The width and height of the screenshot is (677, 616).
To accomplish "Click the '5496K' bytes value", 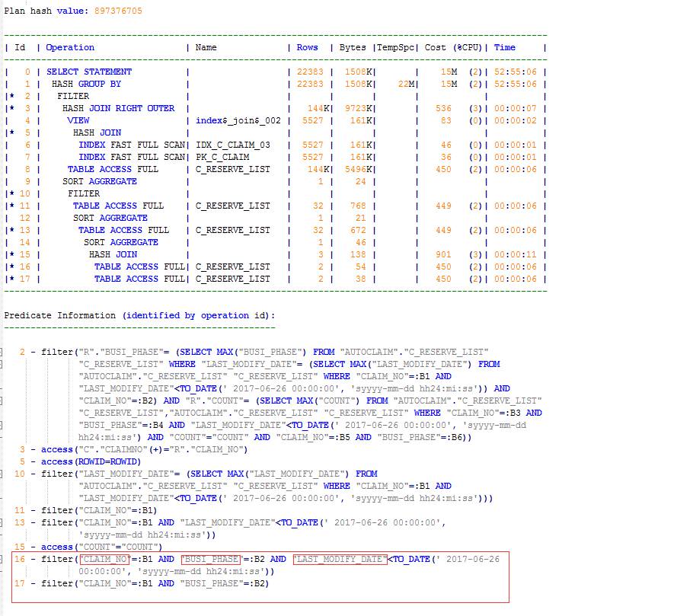I will pyautogui.click(x=358, y=169).
